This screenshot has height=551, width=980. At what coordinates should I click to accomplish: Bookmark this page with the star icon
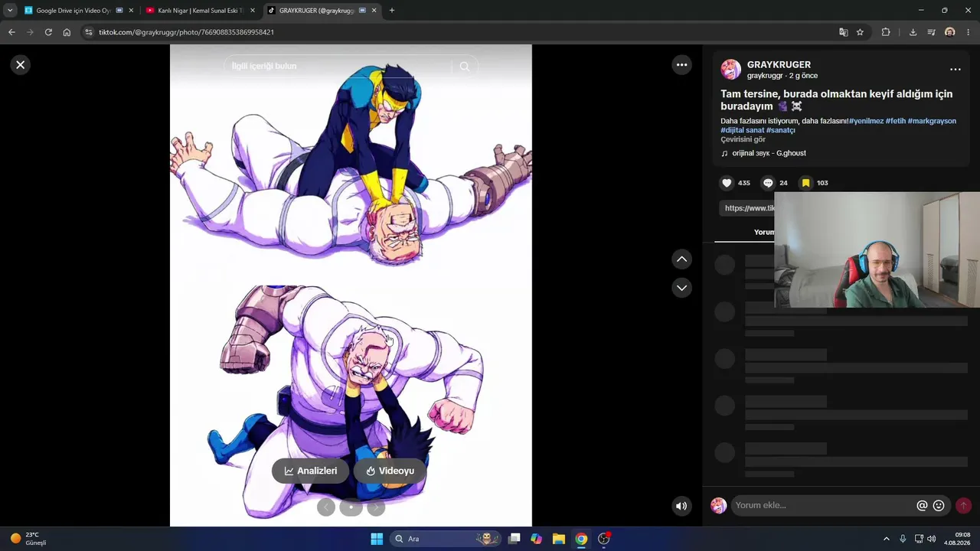pyautogui.click(x=861, y=32)
